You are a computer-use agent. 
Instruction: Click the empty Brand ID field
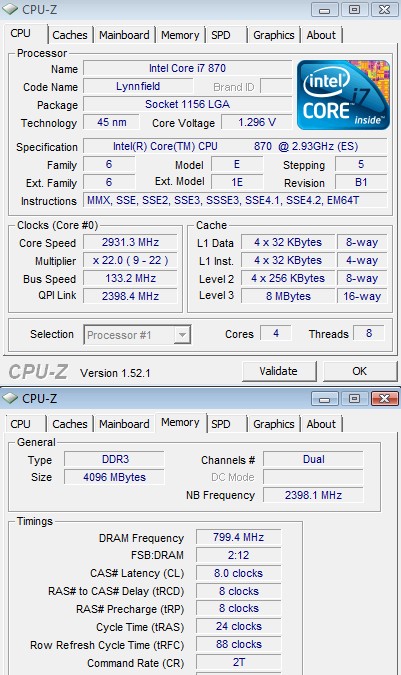(x=276, y=87)
